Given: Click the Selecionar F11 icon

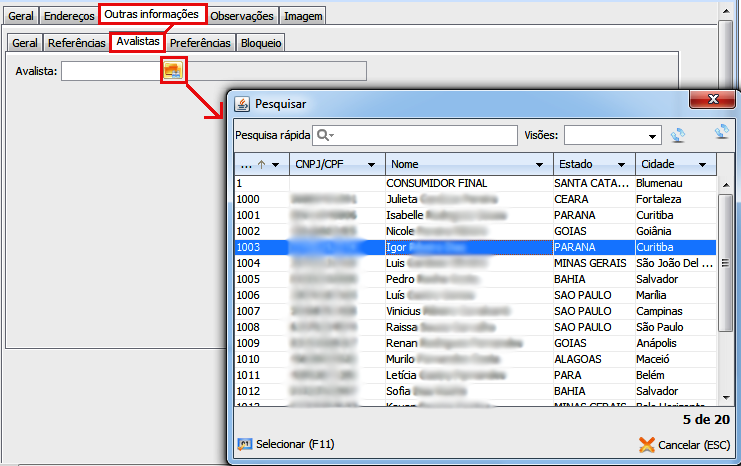Looking at the screenshot, I should [x=245, y=444].
